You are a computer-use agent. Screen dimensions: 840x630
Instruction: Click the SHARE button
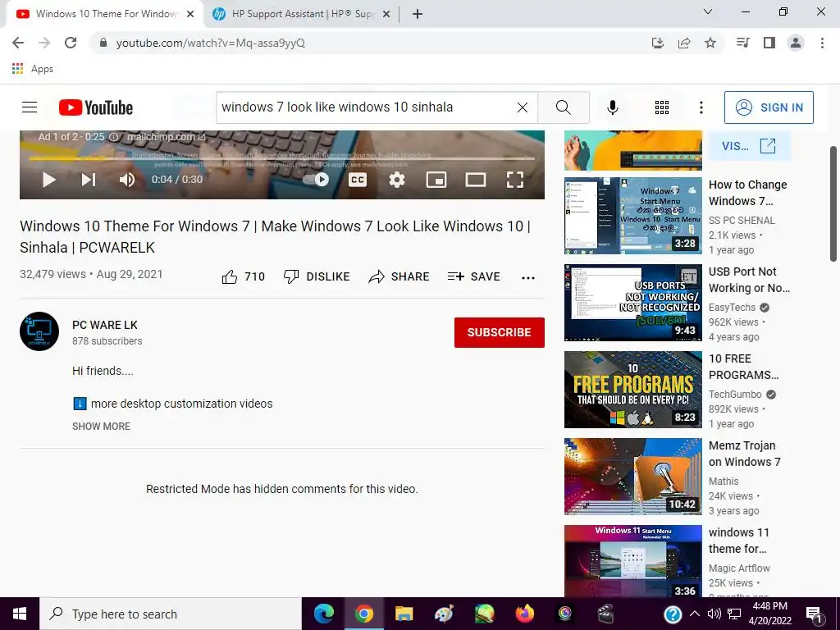pos(399,276)
